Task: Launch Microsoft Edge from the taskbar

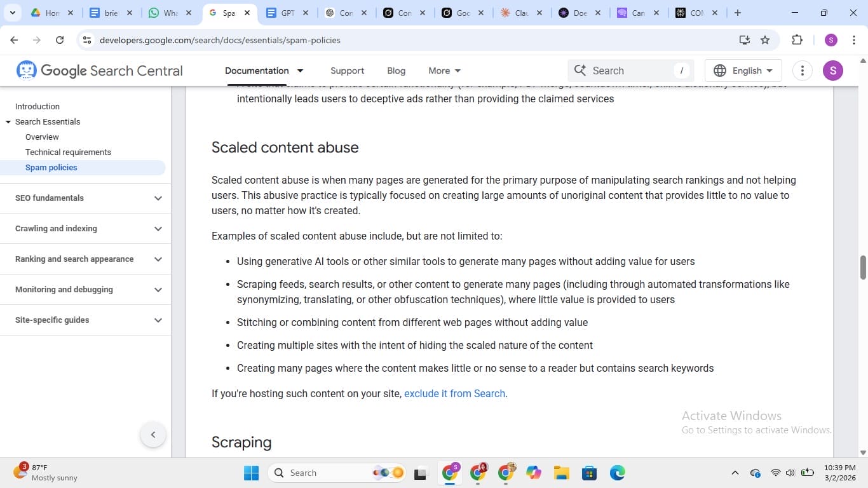Action: pyautogui.click(x=617, y=473)
